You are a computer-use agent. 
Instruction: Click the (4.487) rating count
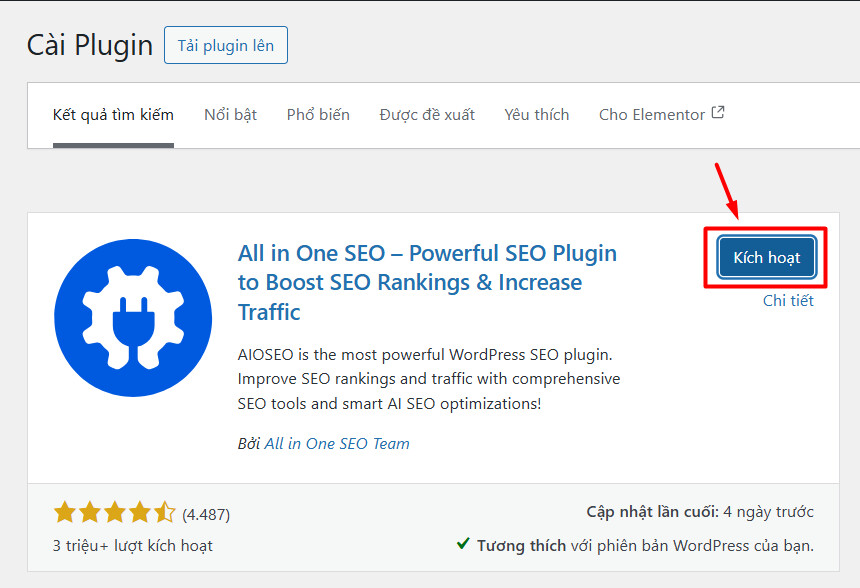tap(206, 514)
